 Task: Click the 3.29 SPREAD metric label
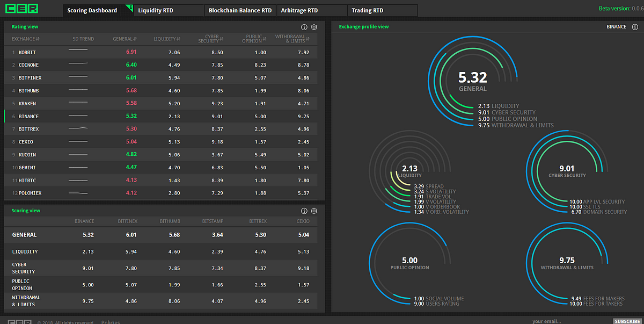tap(429, 186)
